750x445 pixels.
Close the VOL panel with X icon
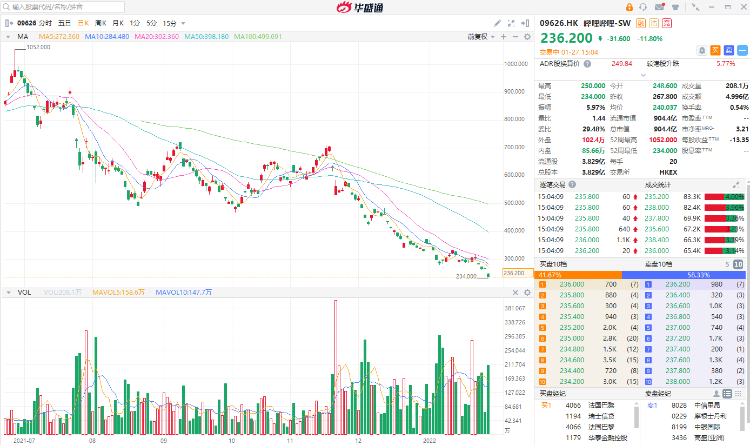[515, 292]
